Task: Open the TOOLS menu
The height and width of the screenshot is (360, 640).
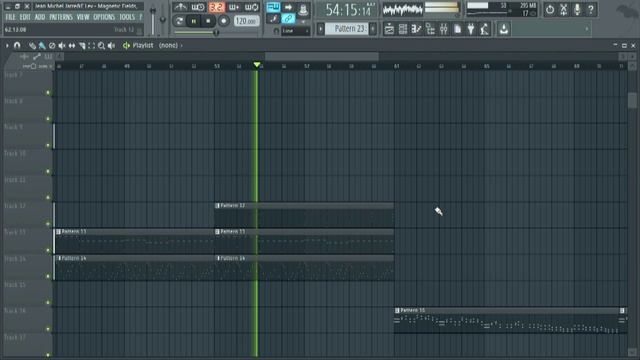Action: [x=127, y=17]
